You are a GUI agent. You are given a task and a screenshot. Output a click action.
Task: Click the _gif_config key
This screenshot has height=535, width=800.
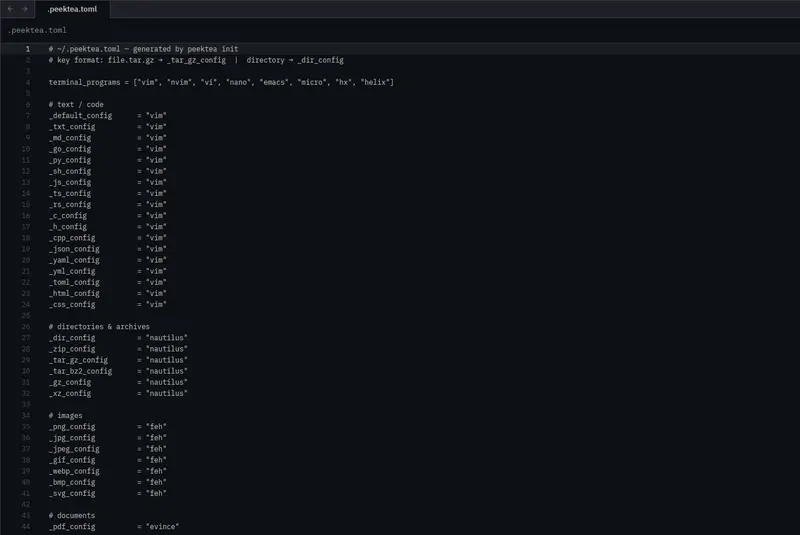[x=72, y=461]
